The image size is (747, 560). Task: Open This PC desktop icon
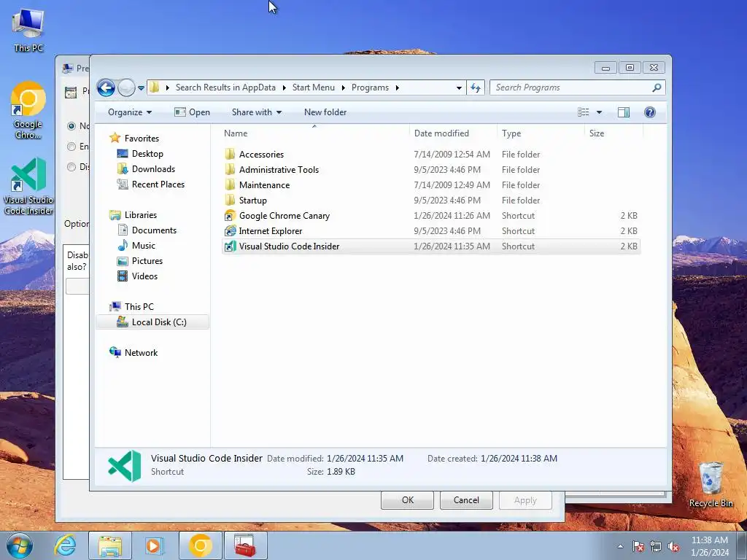click(28, 29)
